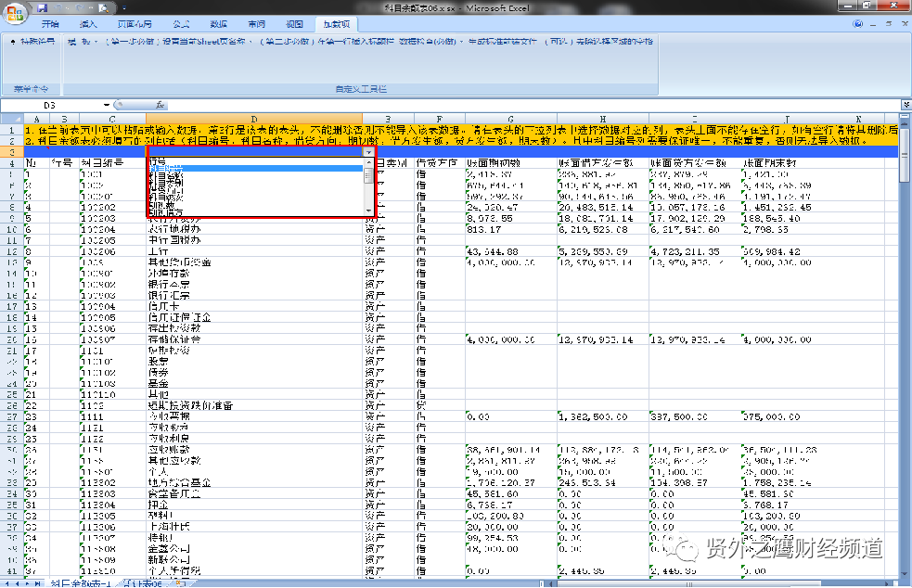Expand the Customize Quick Access Toolbar arrow
Screen dimensions: 912x588
(124, 8)
